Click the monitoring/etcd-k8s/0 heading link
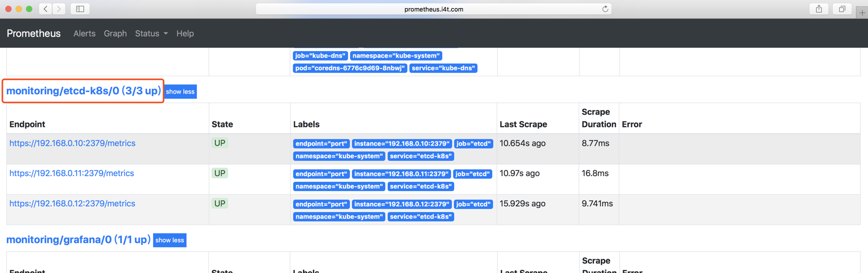This screenshot has height=273, width=868. 83,91
